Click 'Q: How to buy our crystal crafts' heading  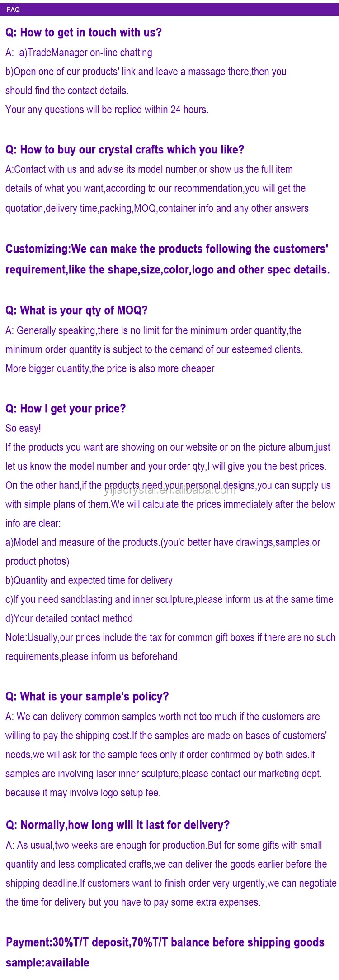point(125,150)
